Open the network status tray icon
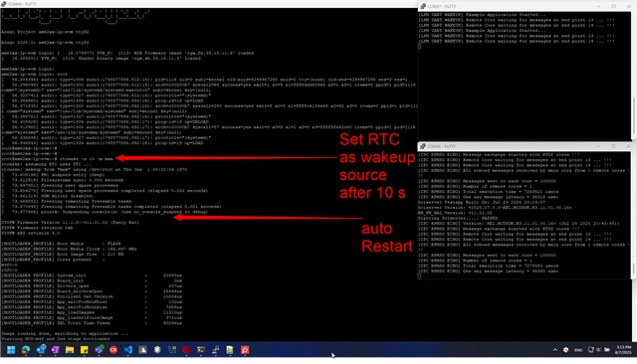 click(591, 350)
